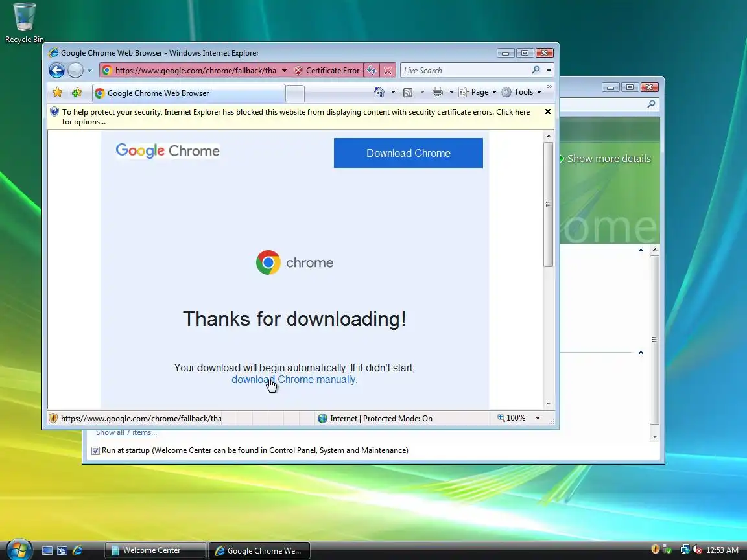
Task: Open a new blank tab
Action: point(296,93)
